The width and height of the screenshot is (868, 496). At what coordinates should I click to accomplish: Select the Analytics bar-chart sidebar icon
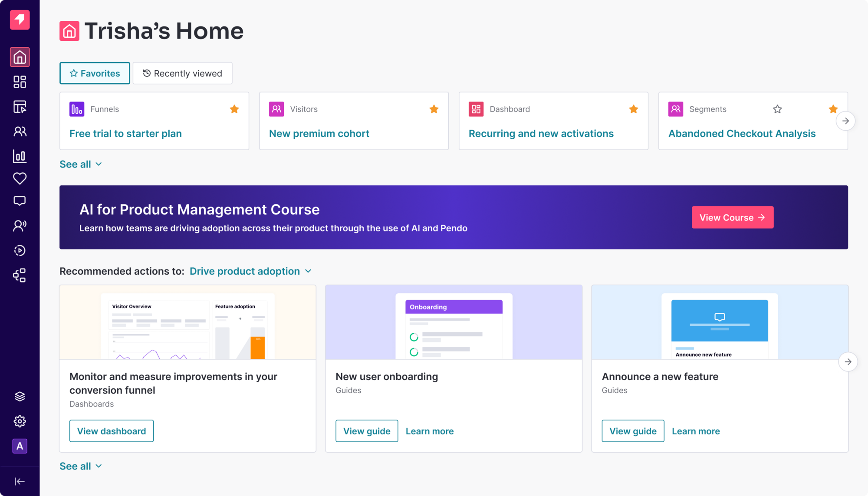coord(20,156)
